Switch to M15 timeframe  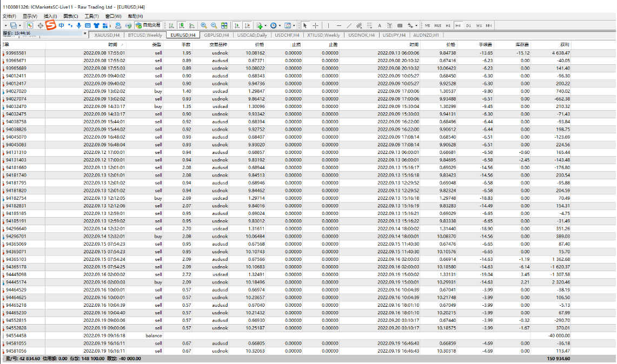pos(437,25)
